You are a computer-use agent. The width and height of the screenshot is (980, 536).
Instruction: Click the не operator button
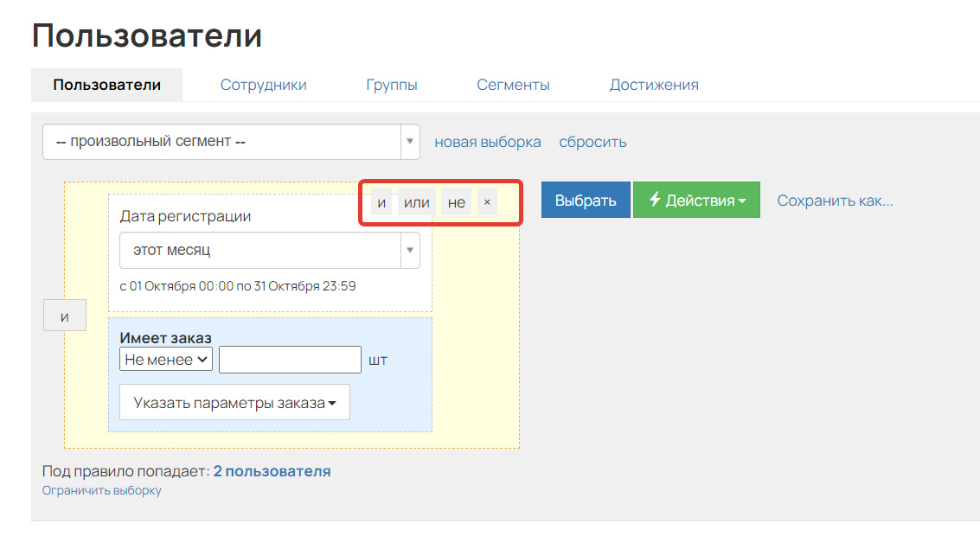pyautogui.click(x=456, y=202)
